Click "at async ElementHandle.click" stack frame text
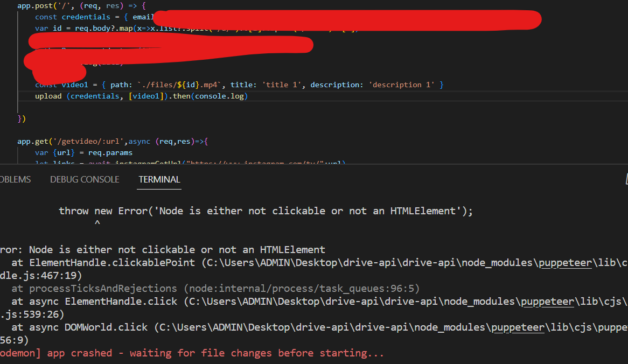 tap(94, 302)
